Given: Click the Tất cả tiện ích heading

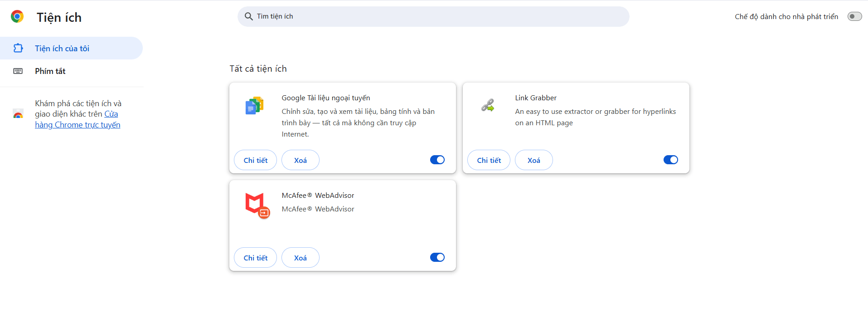Looking at the screenshot, I should tap(258, 69).
